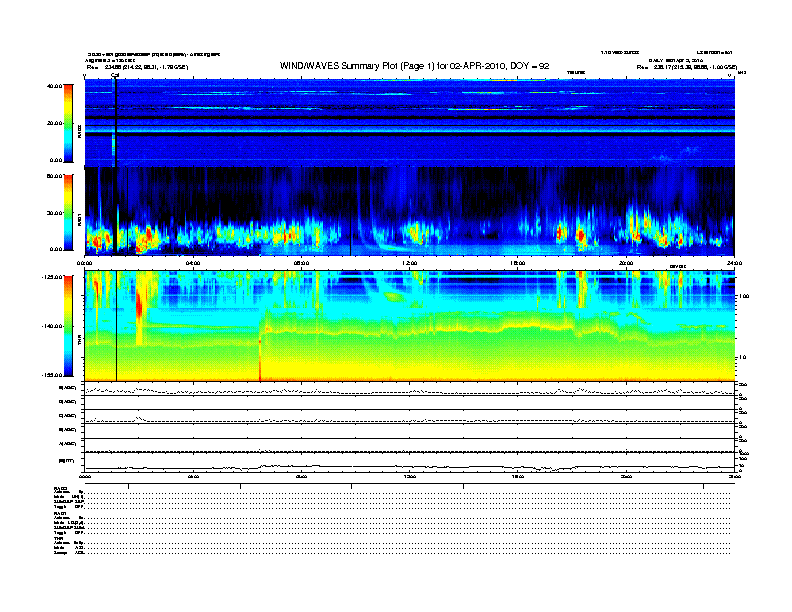The height and width of the screenshot is (612, 792).
Task: Click the 20.00 label on RAD2 color scale
Action: 54,123
